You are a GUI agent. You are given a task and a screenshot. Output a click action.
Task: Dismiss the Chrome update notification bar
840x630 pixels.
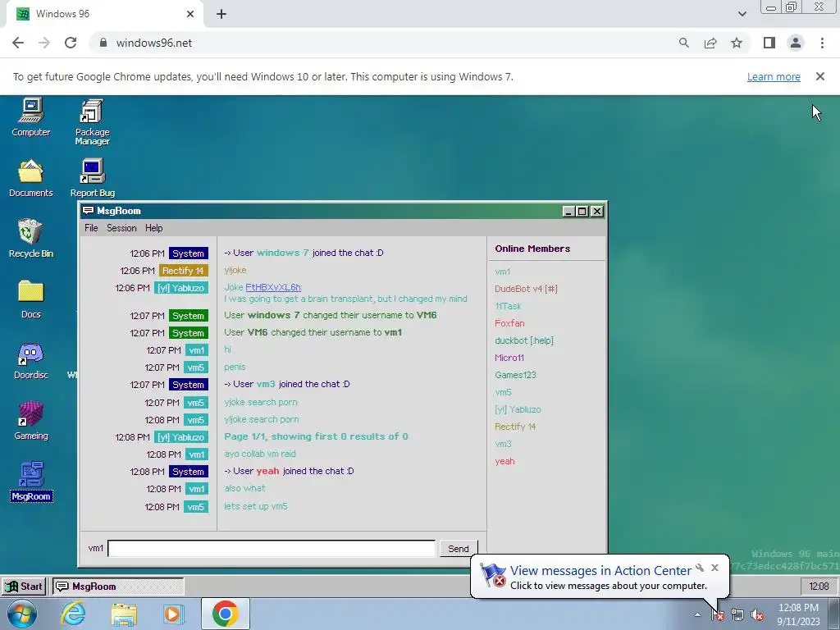820,76
